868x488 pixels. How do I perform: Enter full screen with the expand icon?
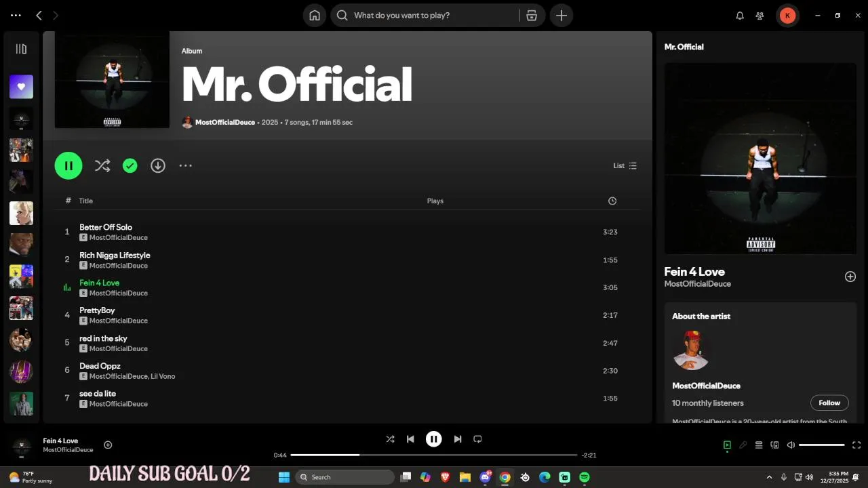pos(856,445)
